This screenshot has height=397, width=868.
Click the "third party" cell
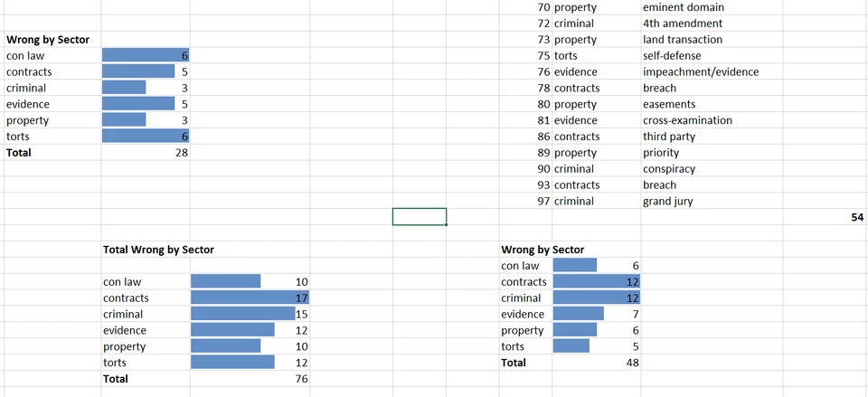(668, 137)
